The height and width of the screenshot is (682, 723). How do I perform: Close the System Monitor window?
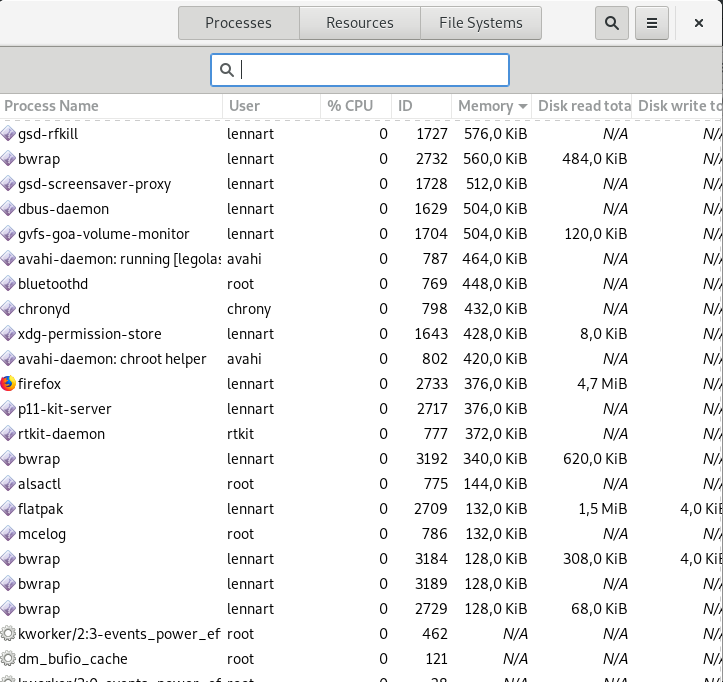click(699, 23)
